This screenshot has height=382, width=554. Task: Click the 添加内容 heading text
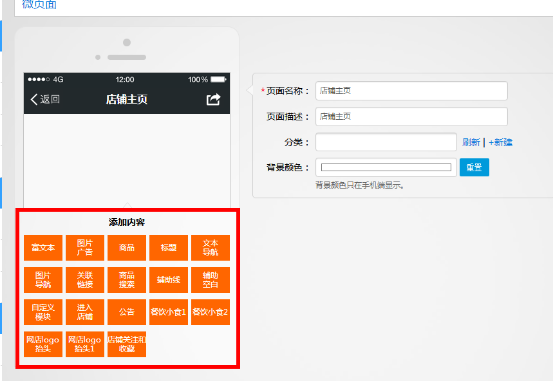click(x=126, y=222)
